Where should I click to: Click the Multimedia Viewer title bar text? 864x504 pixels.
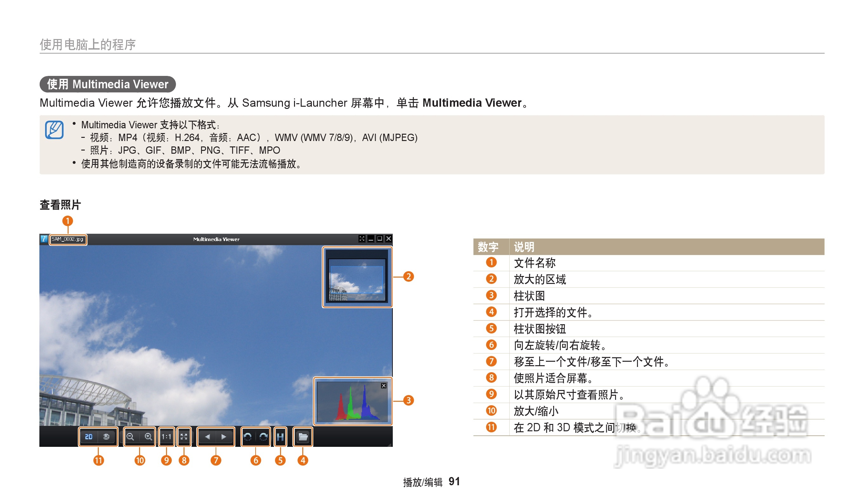click(217, 239)
